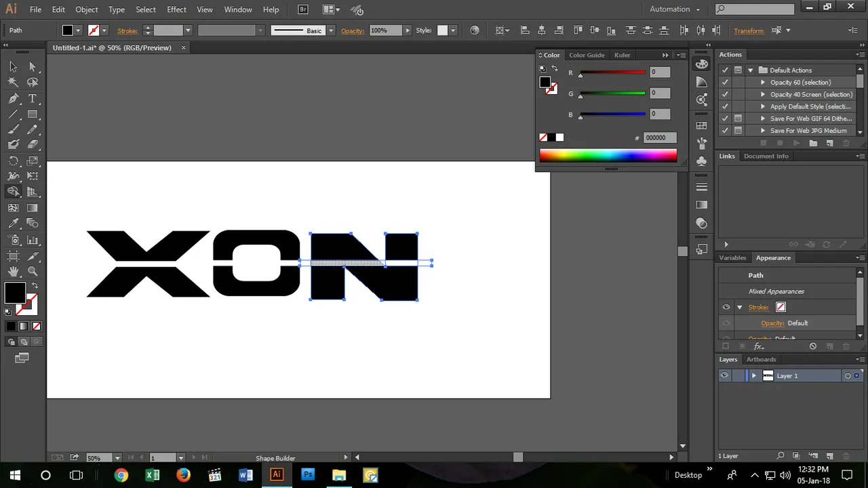This screenshot has height=488, width=868.
Task: Select the Rectangle tool
Action: [x=32, y=115]
